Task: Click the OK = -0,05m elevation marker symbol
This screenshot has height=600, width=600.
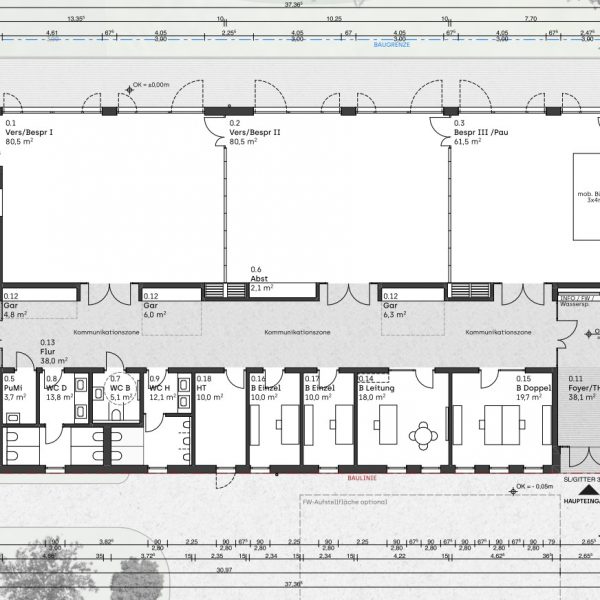Action: 507,487
